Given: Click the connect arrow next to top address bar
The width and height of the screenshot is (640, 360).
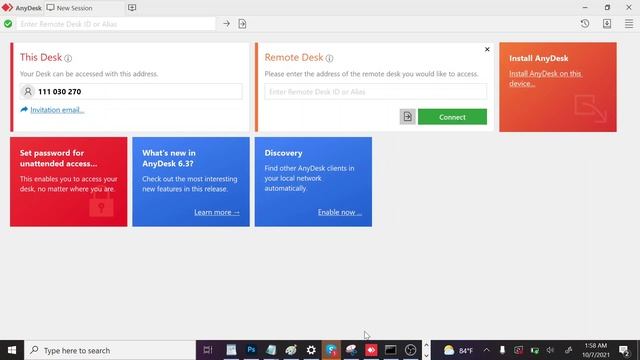Looking at the screenshot, I should 227,24.
